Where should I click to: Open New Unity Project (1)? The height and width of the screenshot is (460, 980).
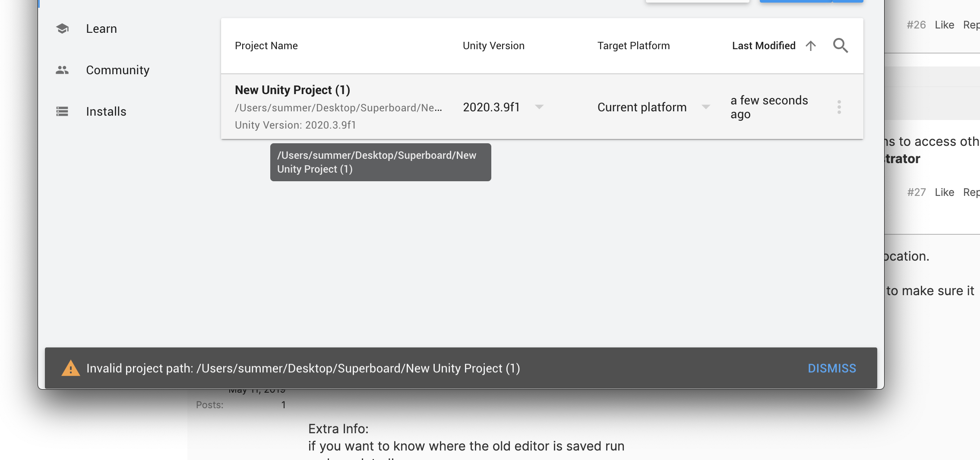[292, 90]
